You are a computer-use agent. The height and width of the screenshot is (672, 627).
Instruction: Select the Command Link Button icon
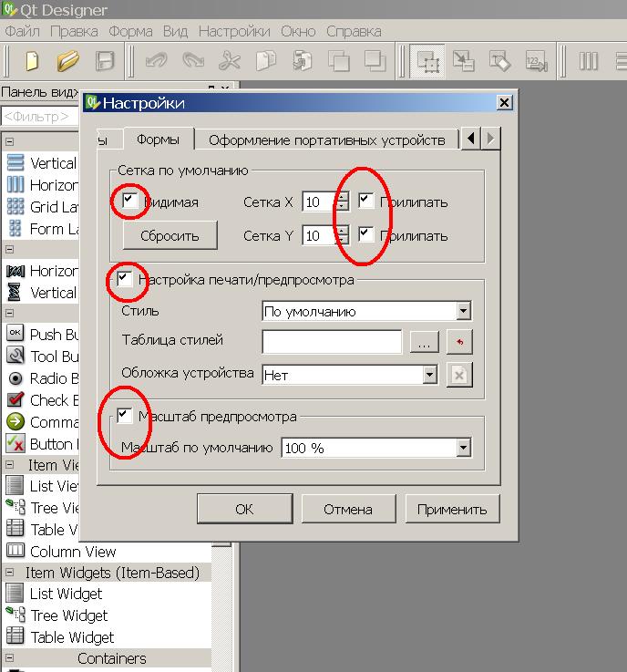(15, 422)
